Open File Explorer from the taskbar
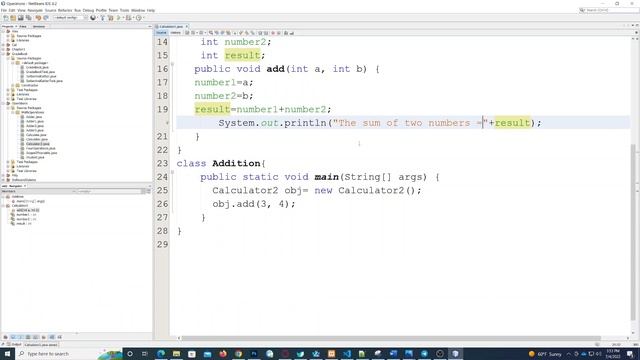The image size is (640, 360). [x=176, y=353]
